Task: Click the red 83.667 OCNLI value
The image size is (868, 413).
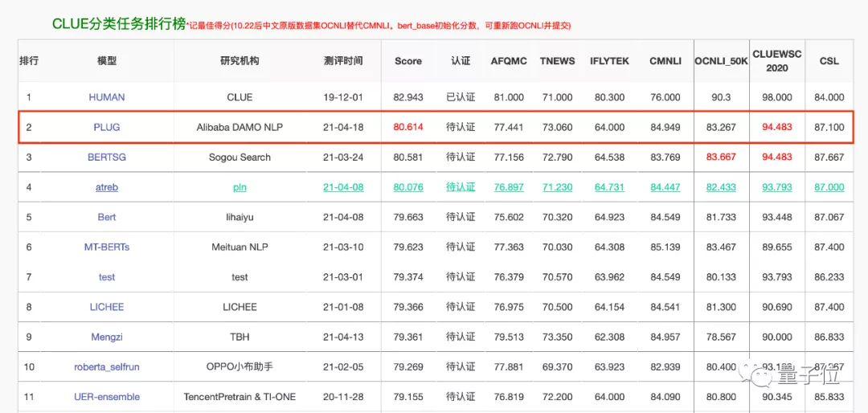Action: click(721, 157)
